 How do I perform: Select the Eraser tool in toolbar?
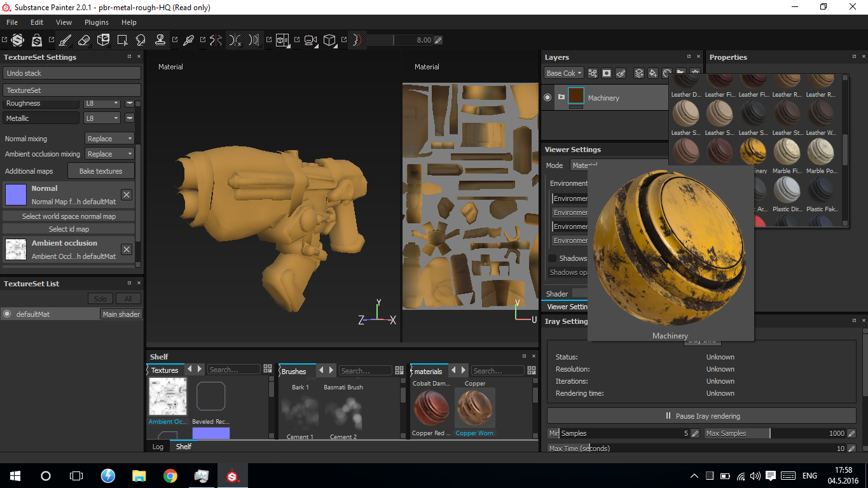84,40
